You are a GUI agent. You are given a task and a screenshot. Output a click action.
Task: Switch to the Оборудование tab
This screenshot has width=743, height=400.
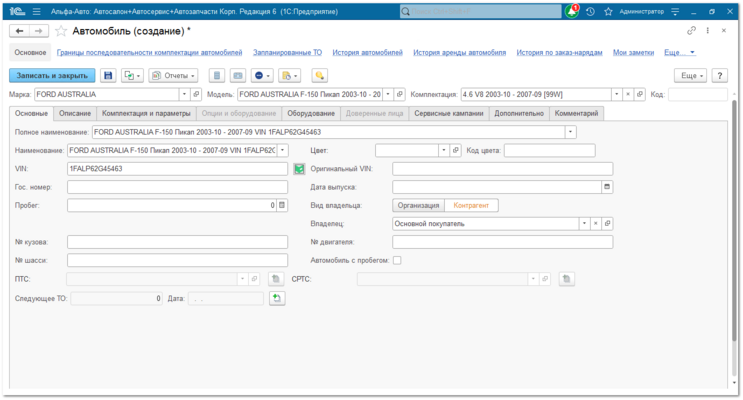(311, 113)
